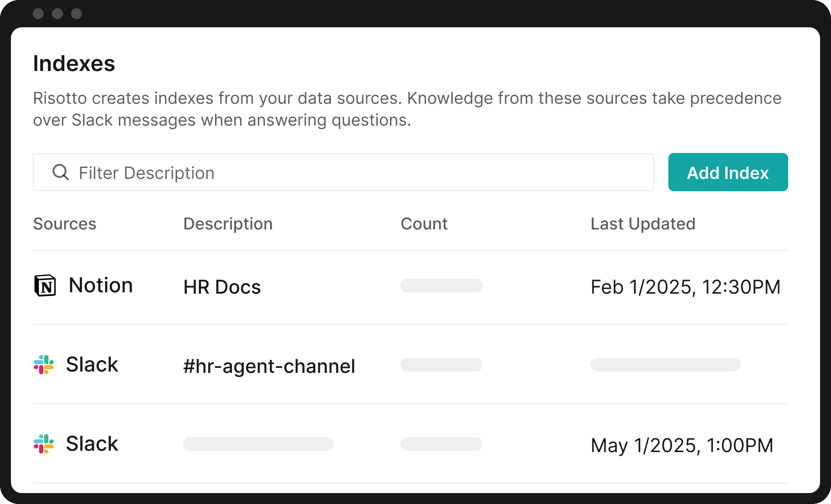Click Slack icon in May 1/2025 row

44,444
